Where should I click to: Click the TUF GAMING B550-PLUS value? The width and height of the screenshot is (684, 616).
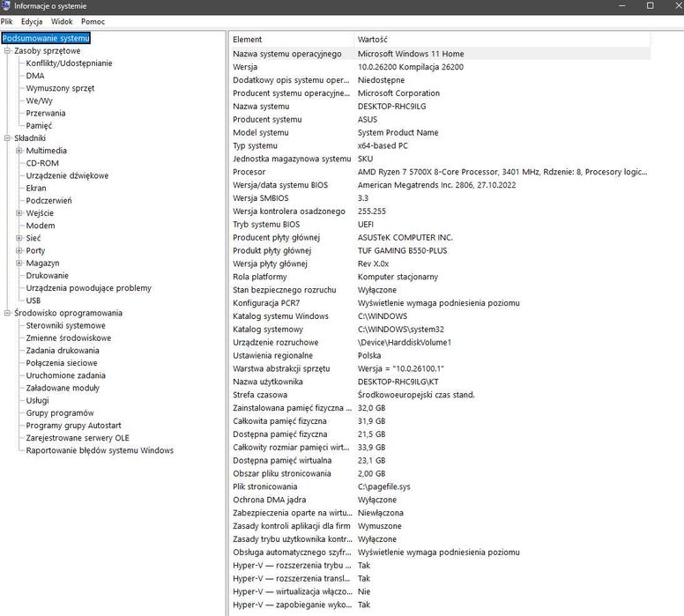pyautogui.click(x=402, y=250)
